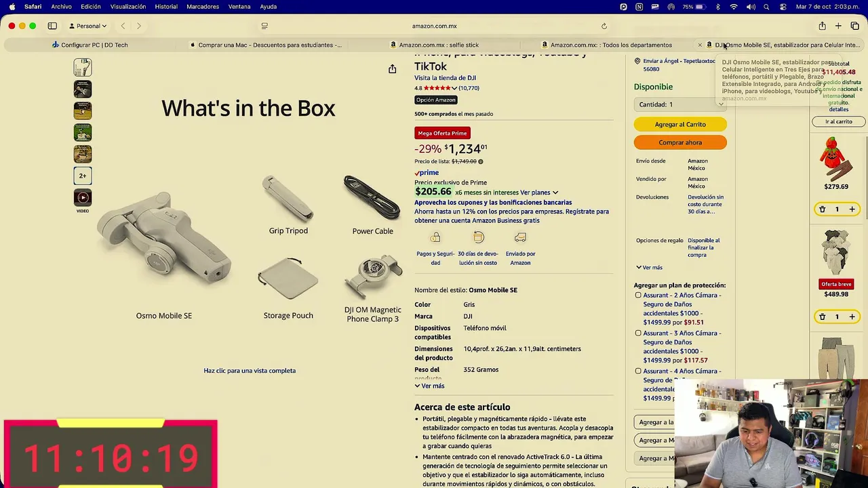This screenshot has width=868, height=488.
Task: Reload the page with the refresh icon
Action: tap(604, 26)
